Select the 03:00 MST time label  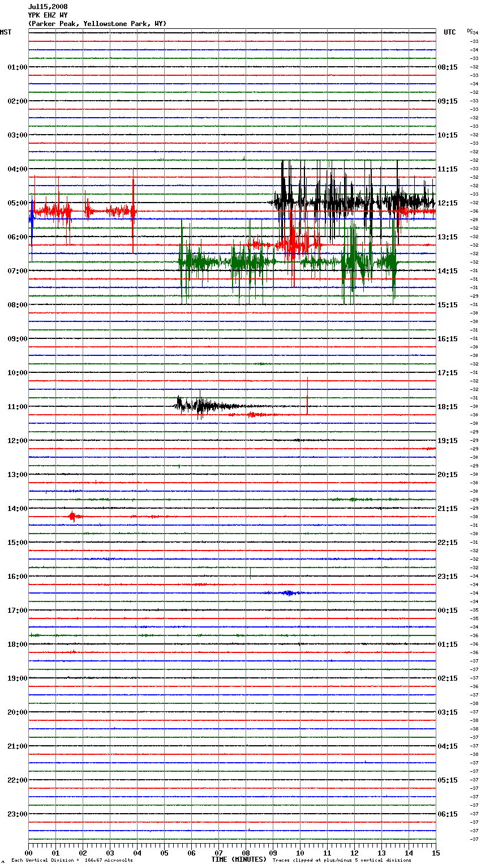(18, 135)
